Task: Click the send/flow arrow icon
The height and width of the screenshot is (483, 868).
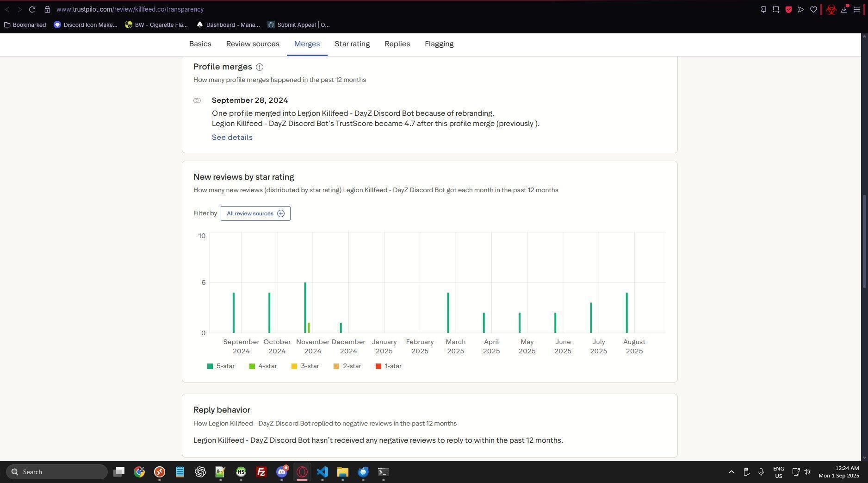Action: click(801, 9)
